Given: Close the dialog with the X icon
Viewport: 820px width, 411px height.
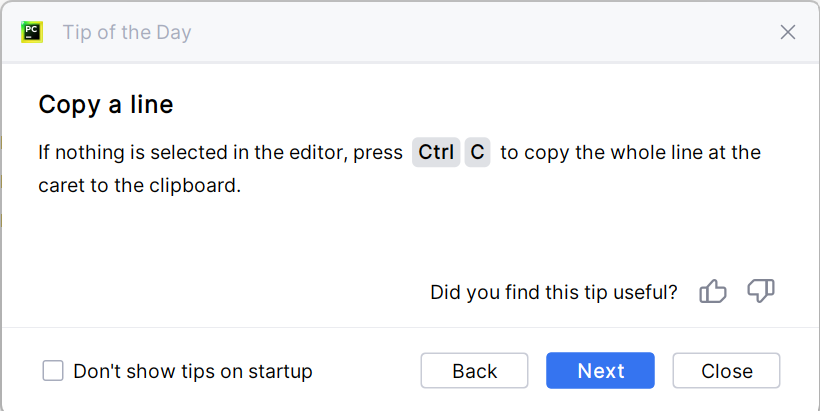Looking at the screenshot, I should tap(788, 32).
